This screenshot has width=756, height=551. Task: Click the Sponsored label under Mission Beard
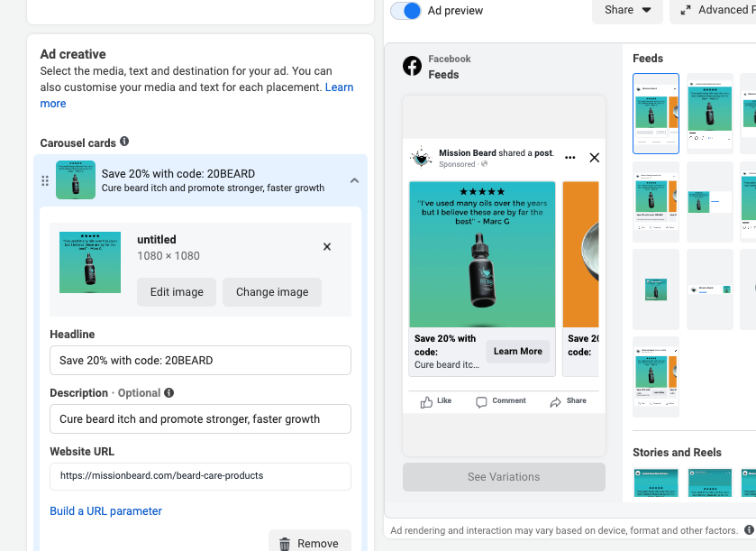pyautogui.click(x=457, y=164)
